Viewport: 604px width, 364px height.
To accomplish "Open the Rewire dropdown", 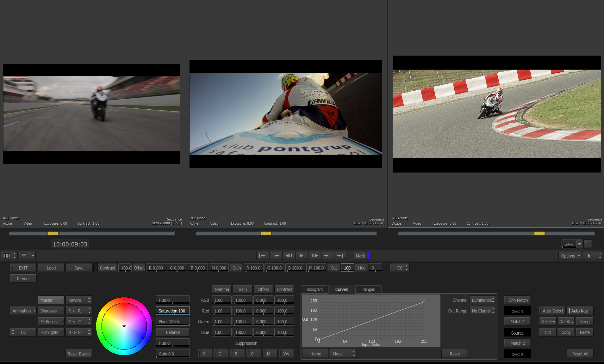I will [x=79, y=300].
